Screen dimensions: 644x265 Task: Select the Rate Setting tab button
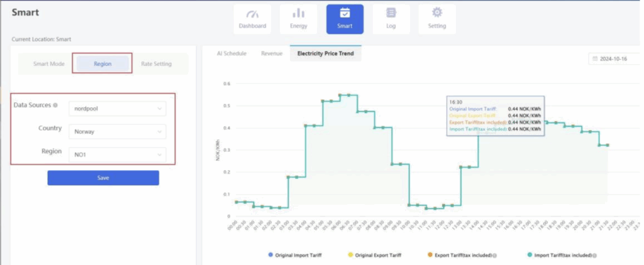pyautogui.click(x=156, y=64)
